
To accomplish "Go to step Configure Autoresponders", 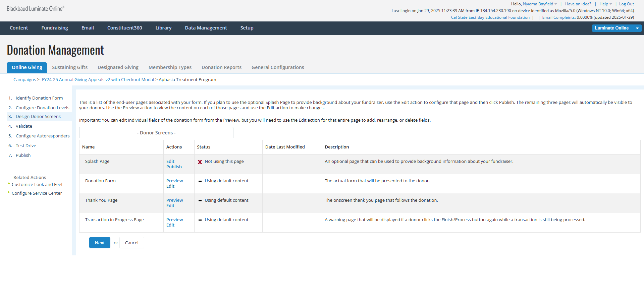I will pyautogui.click(x=43, y=136).
